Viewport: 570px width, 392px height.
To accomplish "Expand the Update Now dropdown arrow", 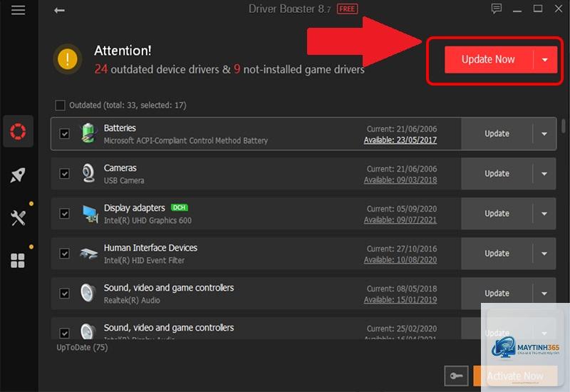I will tap(545, 60).
